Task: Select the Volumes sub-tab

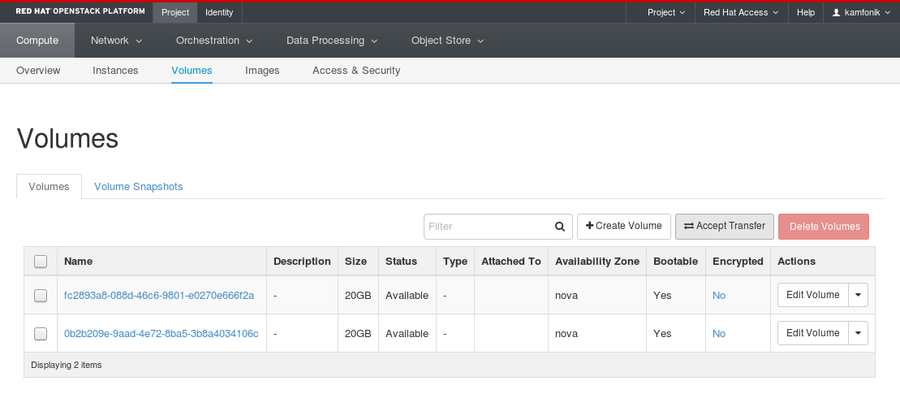Action: point(49,187)
